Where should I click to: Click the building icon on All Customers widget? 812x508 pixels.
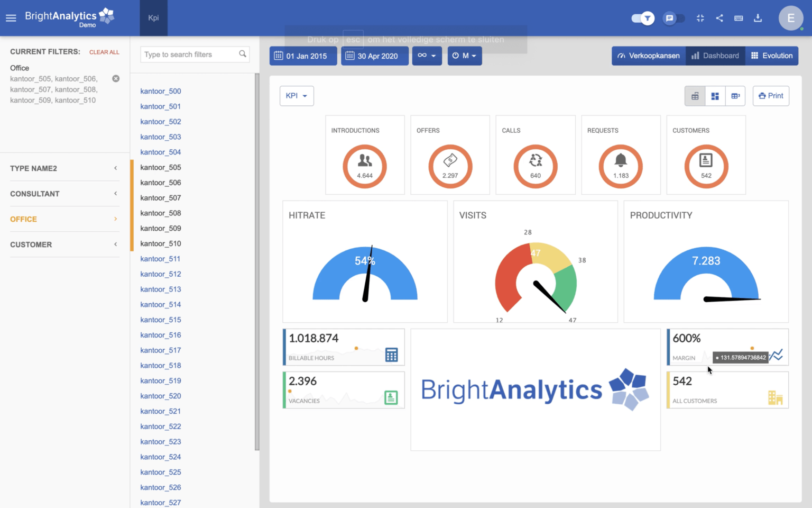point(775,397)
